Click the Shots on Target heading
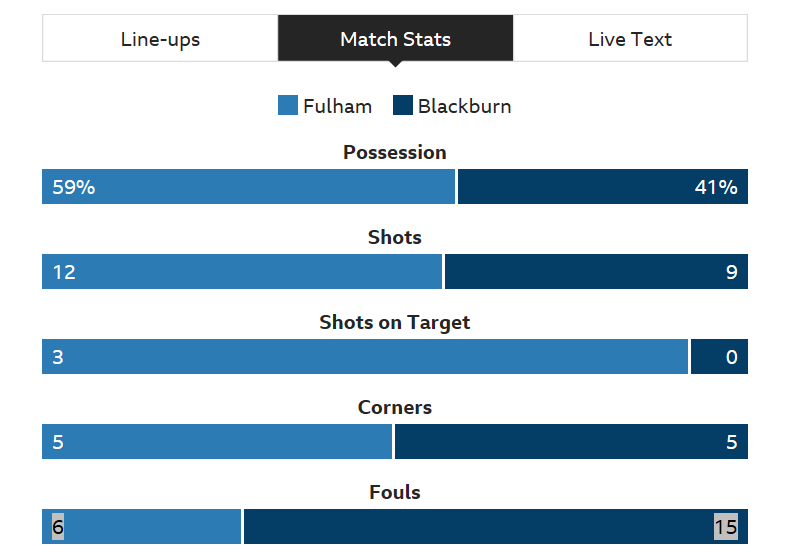This screenshot has width=790, height=556. 395,323
